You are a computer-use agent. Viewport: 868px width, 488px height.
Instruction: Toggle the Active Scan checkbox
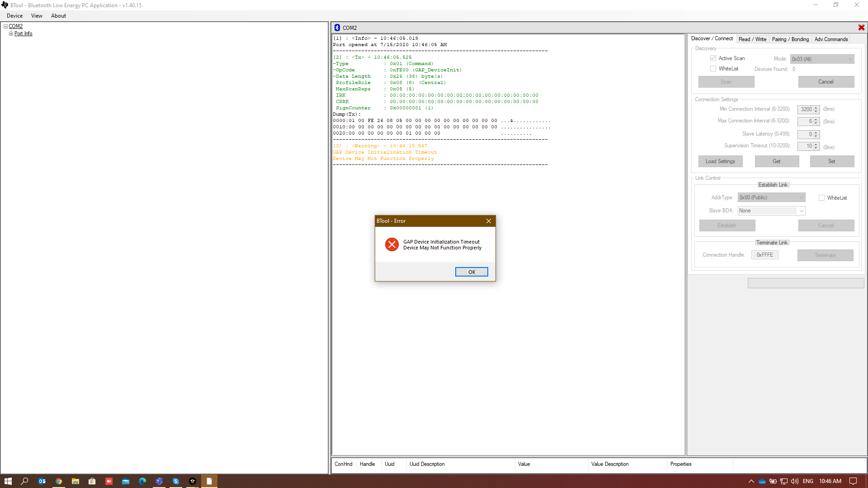pos(713,58)
